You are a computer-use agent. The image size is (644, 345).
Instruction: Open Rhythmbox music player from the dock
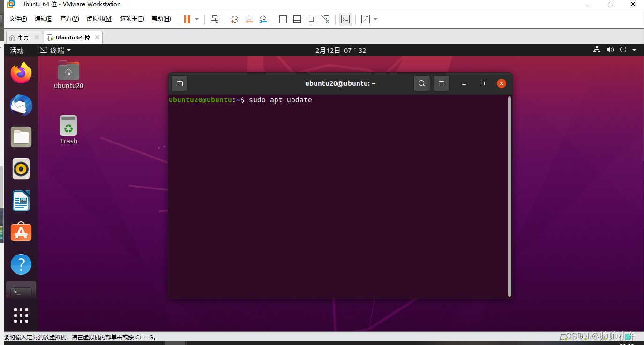pos(21,169)
